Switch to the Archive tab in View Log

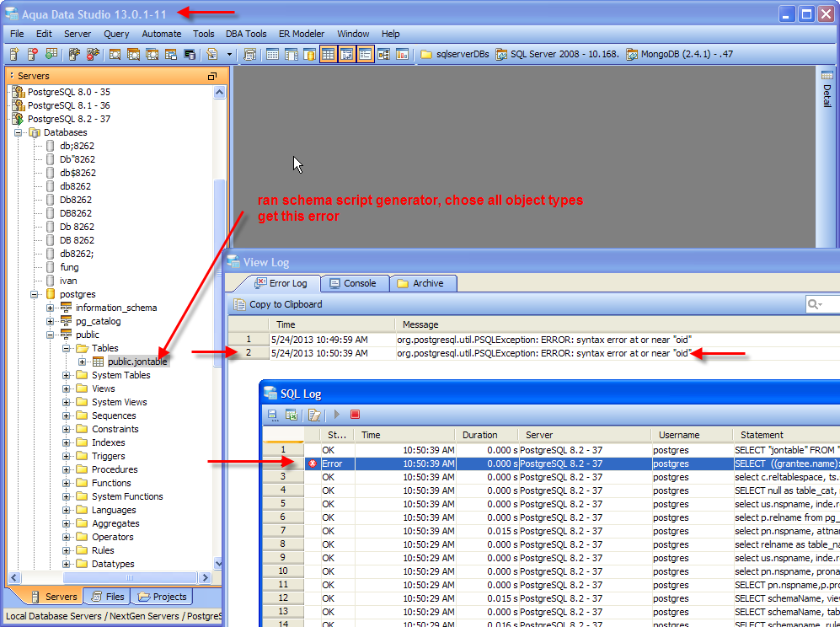point(421,283)
